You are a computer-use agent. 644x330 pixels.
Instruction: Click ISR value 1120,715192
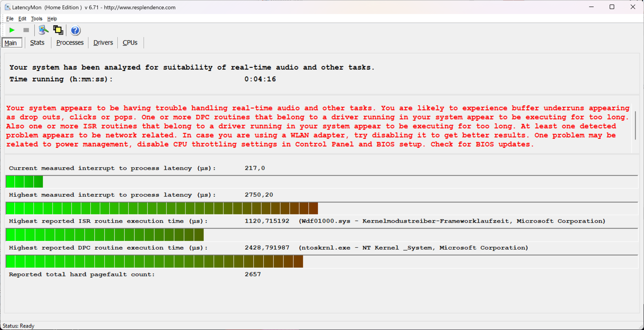(x=267, y=221)
